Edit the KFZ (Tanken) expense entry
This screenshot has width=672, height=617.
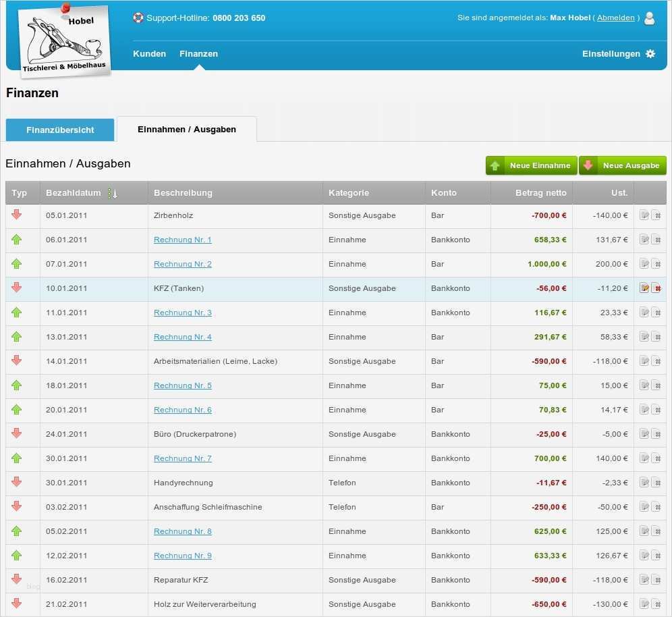644,288
